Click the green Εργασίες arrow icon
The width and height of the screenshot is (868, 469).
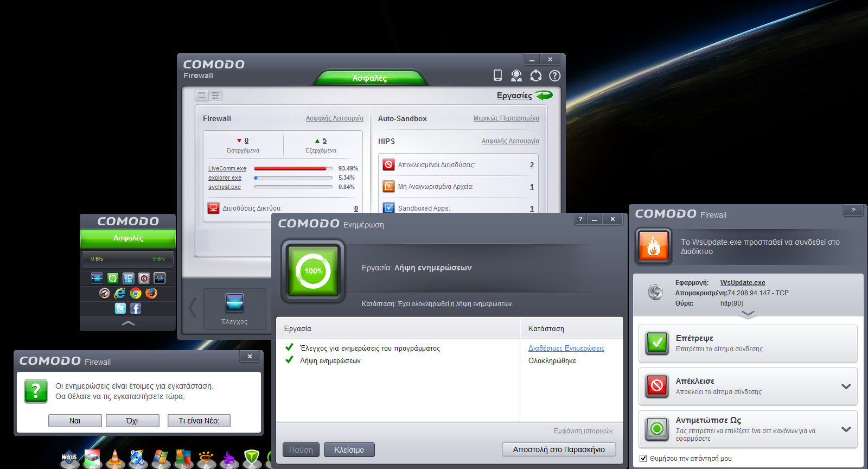(x=544, y=95)
